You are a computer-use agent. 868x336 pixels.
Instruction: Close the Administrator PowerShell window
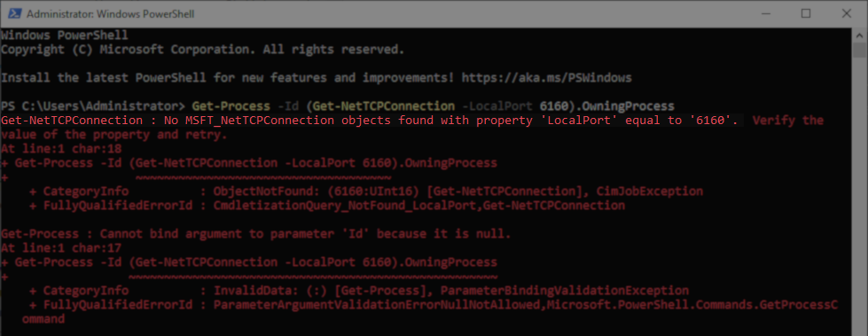click(x=847, y=13)
